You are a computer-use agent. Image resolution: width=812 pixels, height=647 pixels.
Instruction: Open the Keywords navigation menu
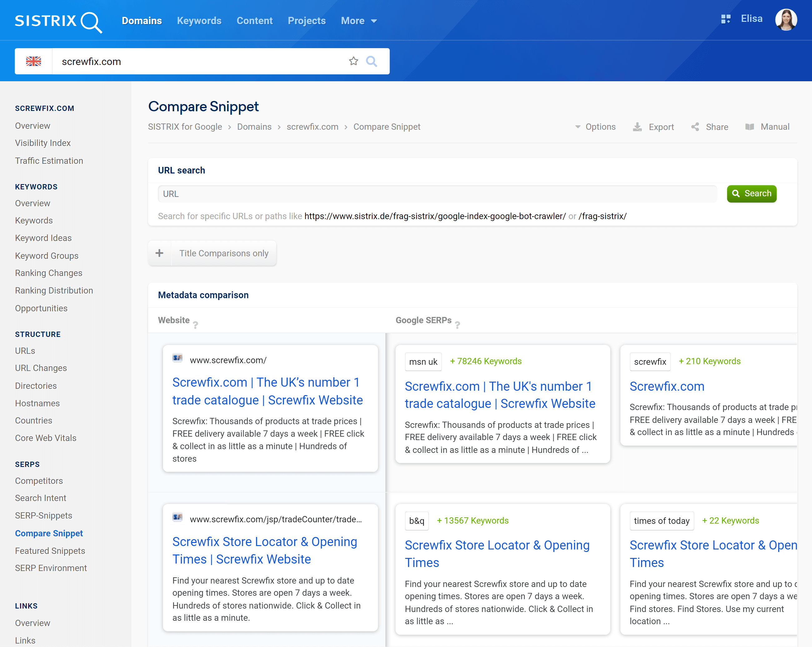[x=199, y=21]
